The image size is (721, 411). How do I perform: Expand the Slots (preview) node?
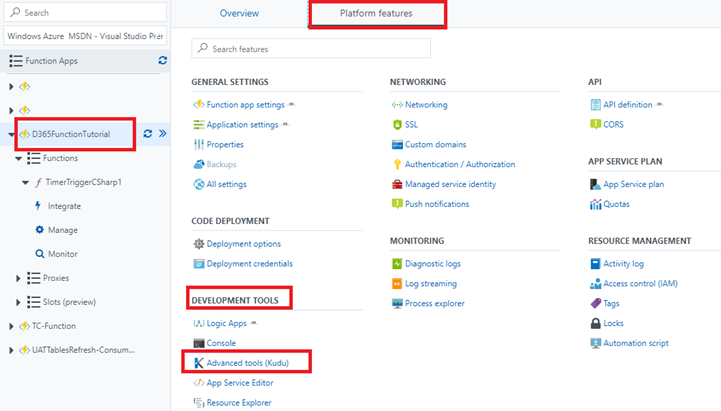19,301
